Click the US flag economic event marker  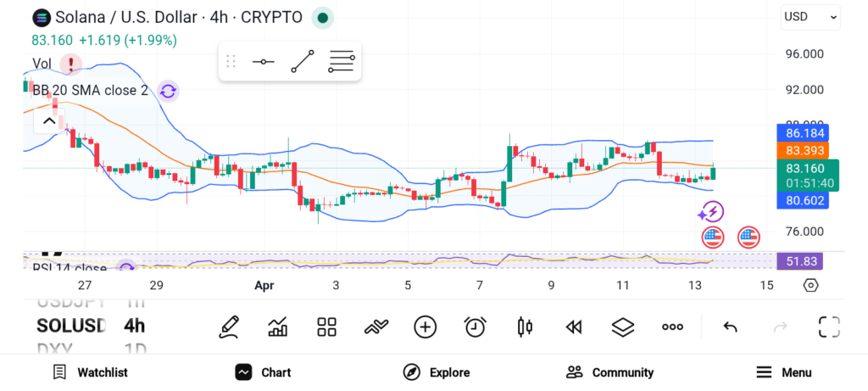point(713,237)
